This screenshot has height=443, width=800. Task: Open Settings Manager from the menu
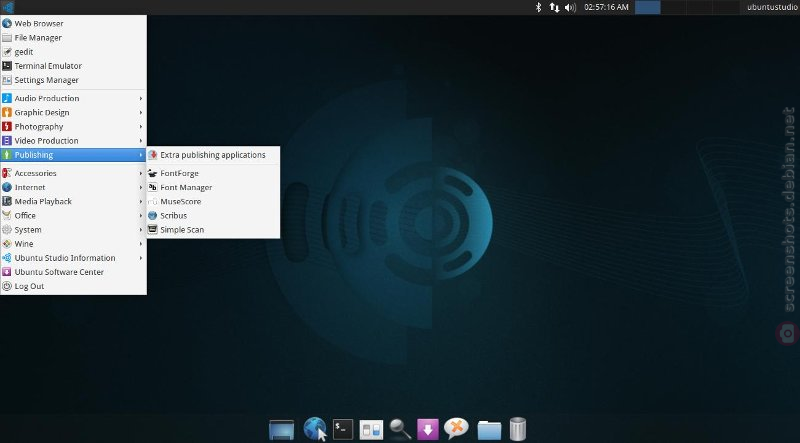point(73,80)
